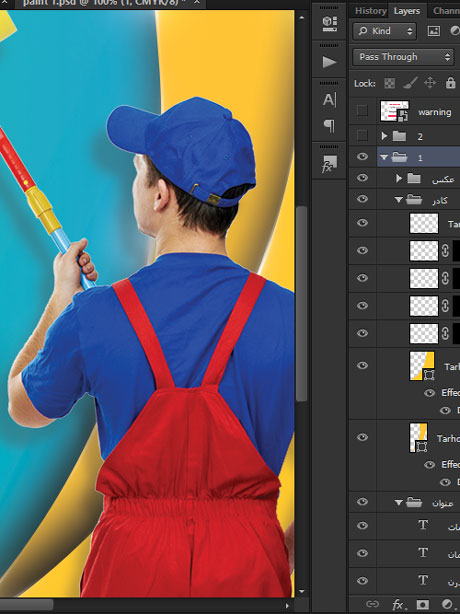
Task: Collapse the عنوان group
Action: [399, 502]
